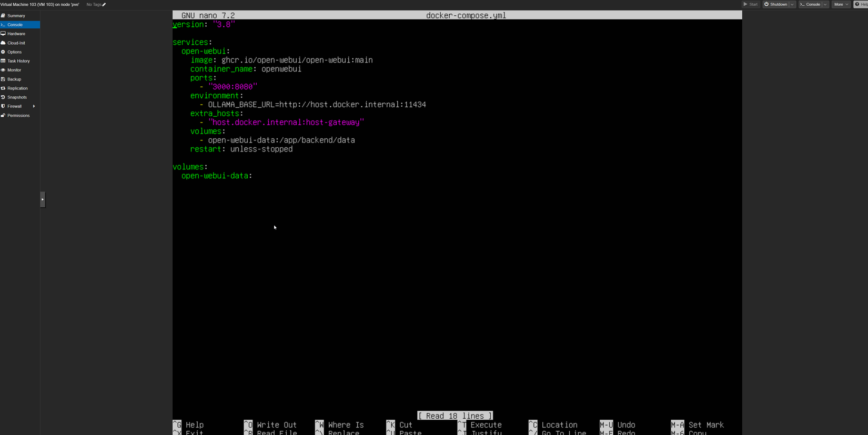Open the Shutdown dropdown arrow

pos(792,4)
